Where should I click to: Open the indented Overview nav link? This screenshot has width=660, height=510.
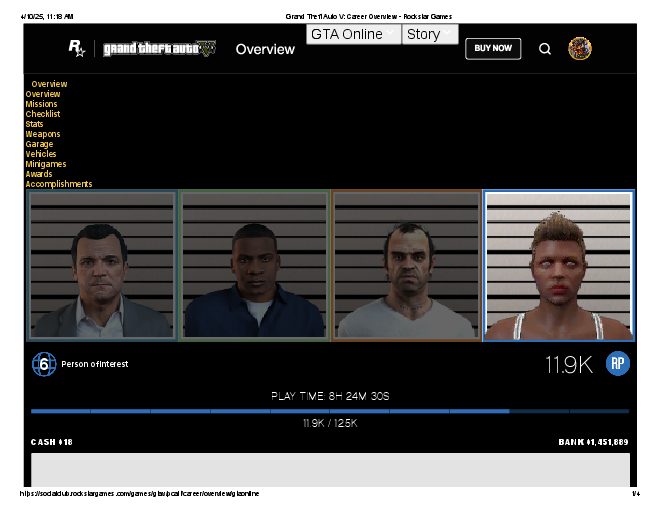[49, 84]
